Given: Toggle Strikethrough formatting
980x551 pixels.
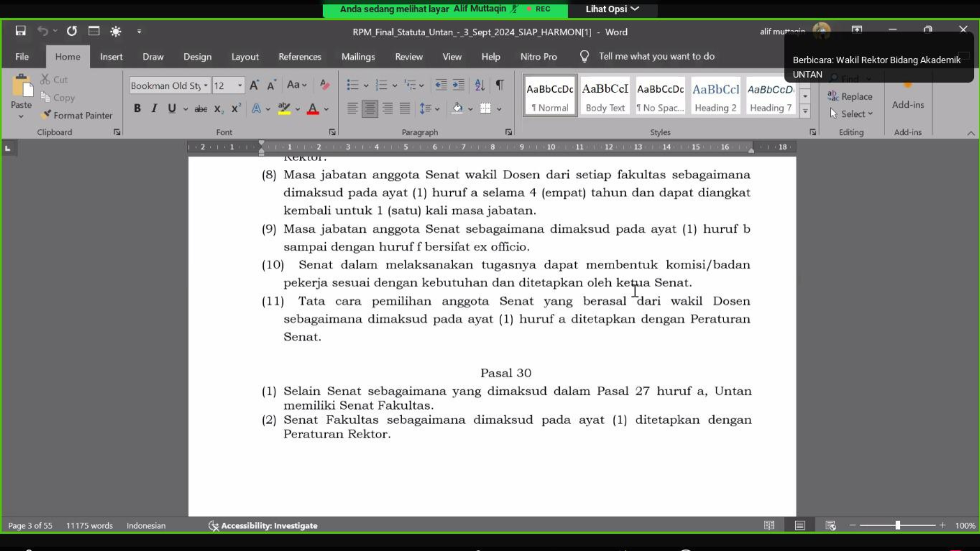Looking at the screenshot, I should tap(201, 109).
